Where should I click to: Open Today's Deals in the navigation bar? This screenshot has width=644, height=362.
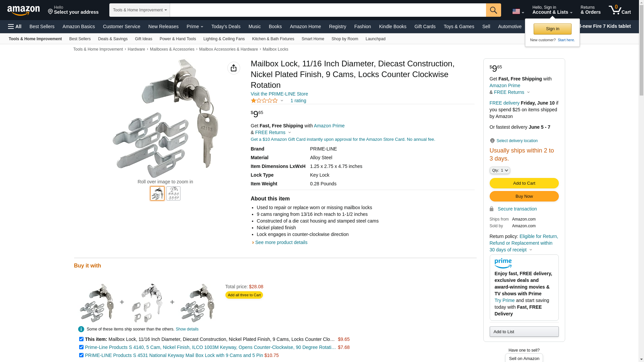(226, 26)
